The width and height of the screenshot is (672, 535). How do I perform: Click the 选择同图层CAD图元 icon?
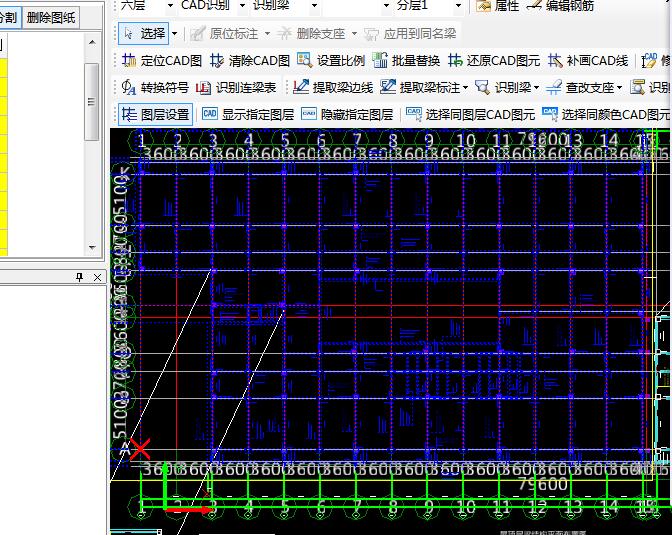coord(414,114)
